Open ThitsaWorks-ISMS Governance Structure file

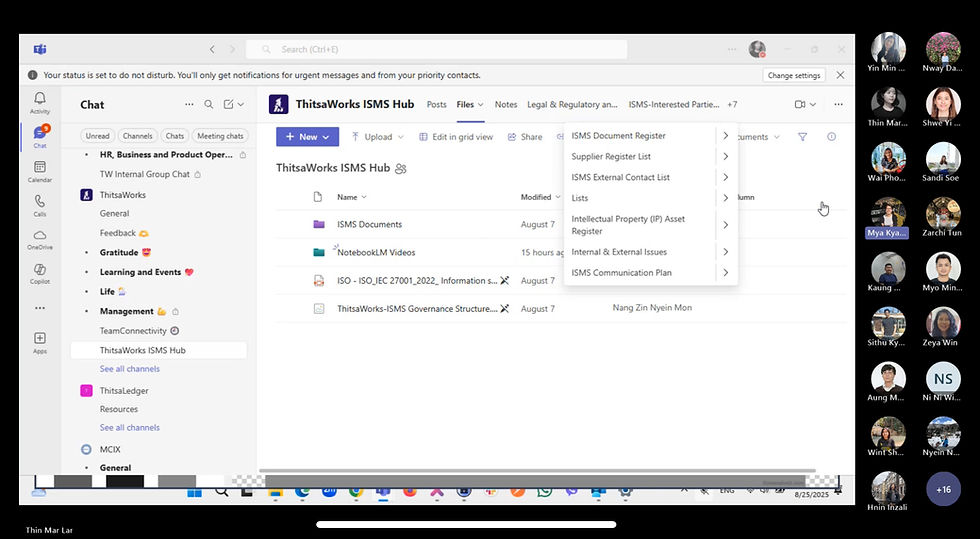click(417, 308)
